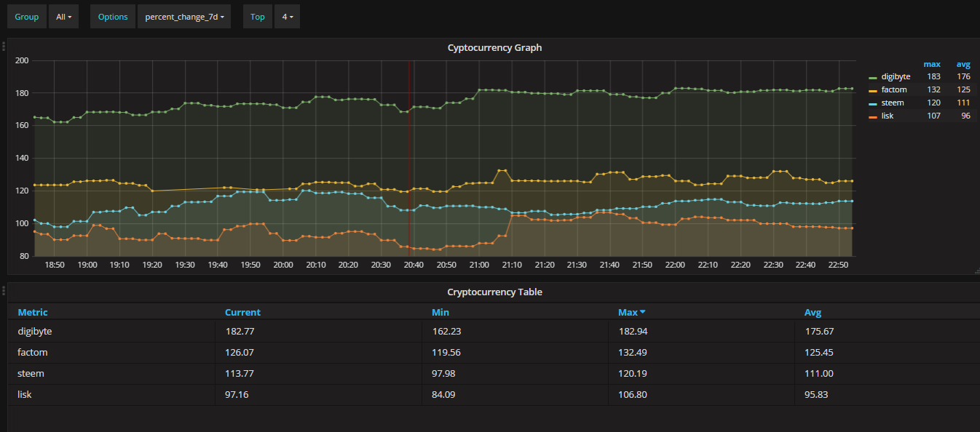
Task: Click the Options variable label
Action: [113, 17]
